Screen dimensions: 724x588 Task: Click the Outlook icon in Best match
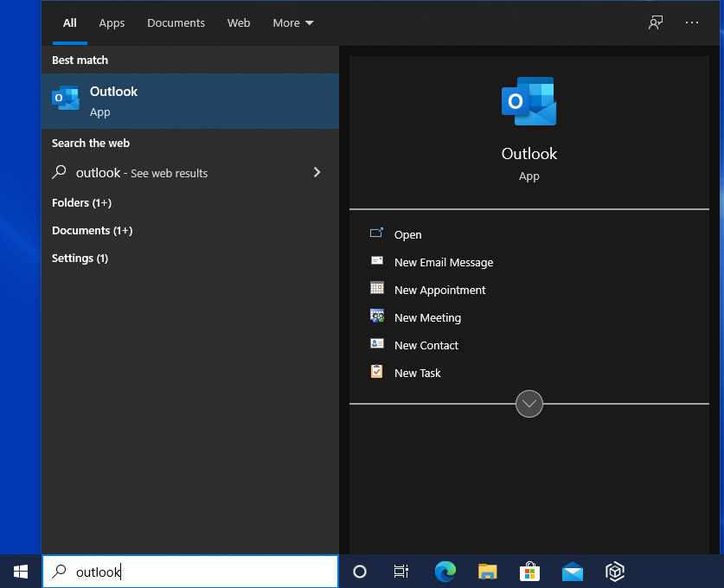(66, 99)
